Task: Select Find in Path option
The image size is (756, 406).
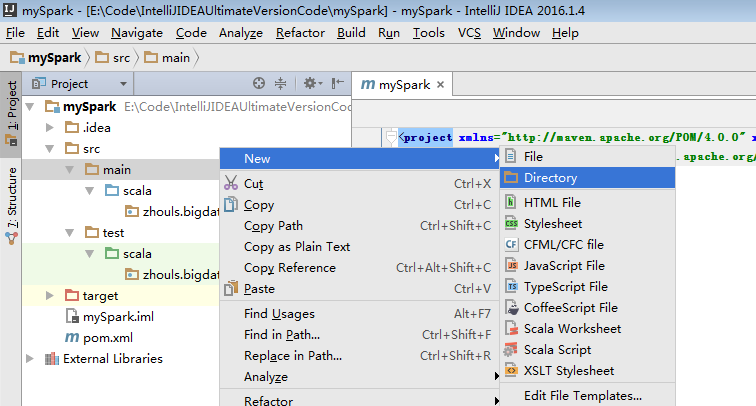Action: (x=360, y=335)
